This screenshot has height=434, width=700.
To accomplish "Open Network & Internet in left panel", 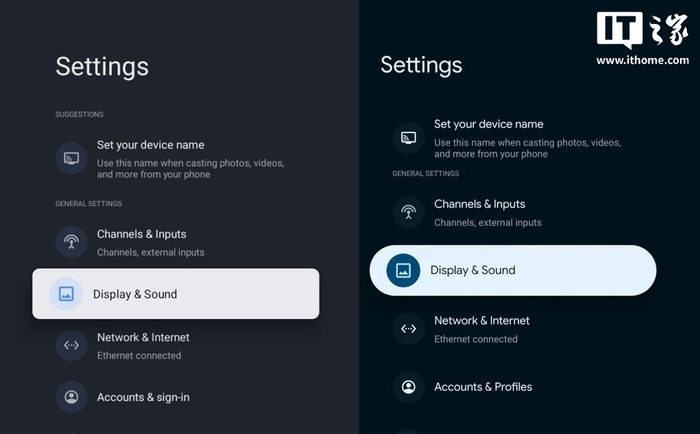I will [x=143, y=338].
